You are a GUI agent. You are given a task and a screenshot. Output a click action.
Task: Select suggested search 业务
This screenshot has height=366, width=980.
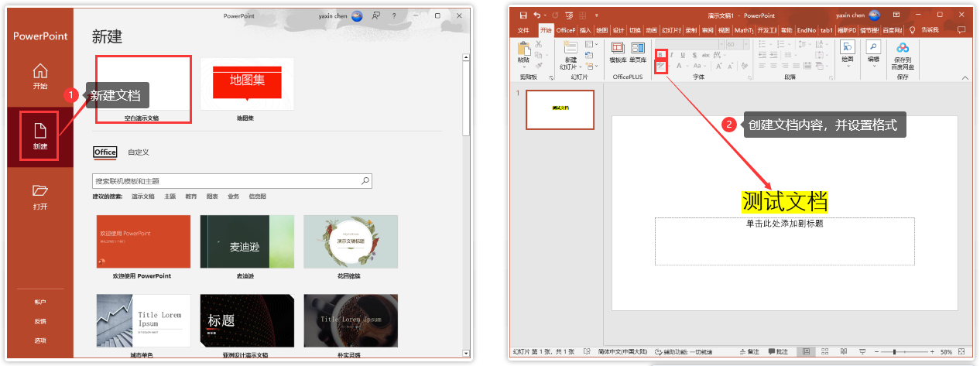233,197
